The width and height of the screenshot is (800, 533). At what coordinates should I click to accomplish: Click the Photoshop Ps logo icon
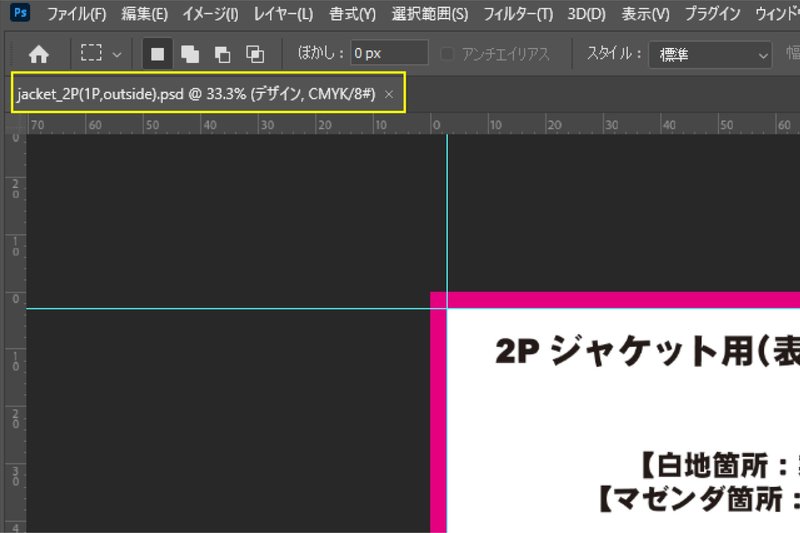pos(20,12)
